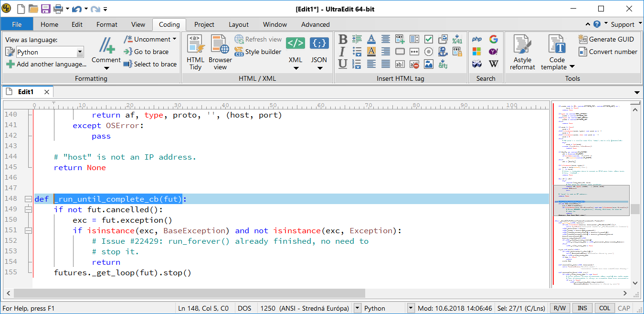Toggle R/W read-write status
Screen dimensions: 644x314
click(x=559, y=308)
